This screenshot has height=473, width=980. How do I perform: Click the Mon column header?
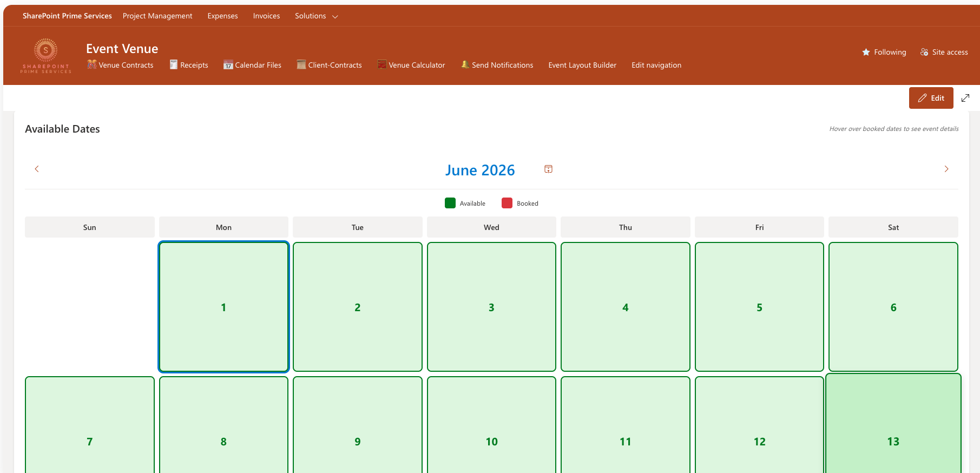[223, 227]
